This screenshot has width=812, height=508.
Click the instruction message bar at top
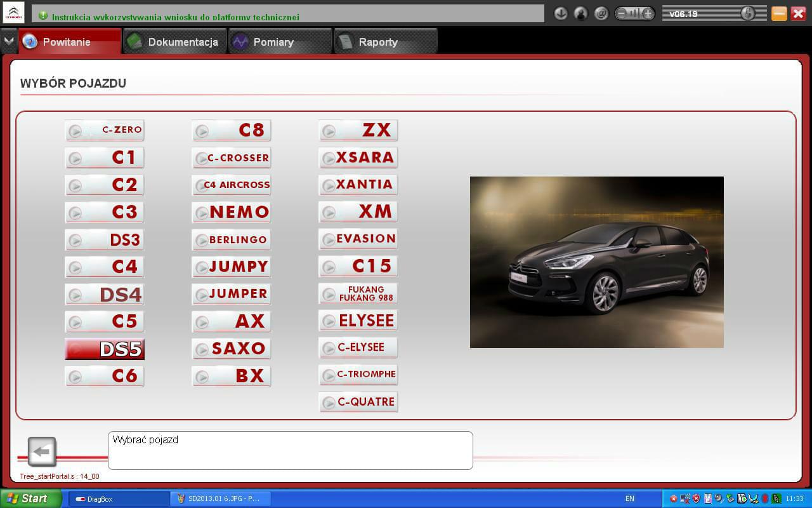(288, 14)
